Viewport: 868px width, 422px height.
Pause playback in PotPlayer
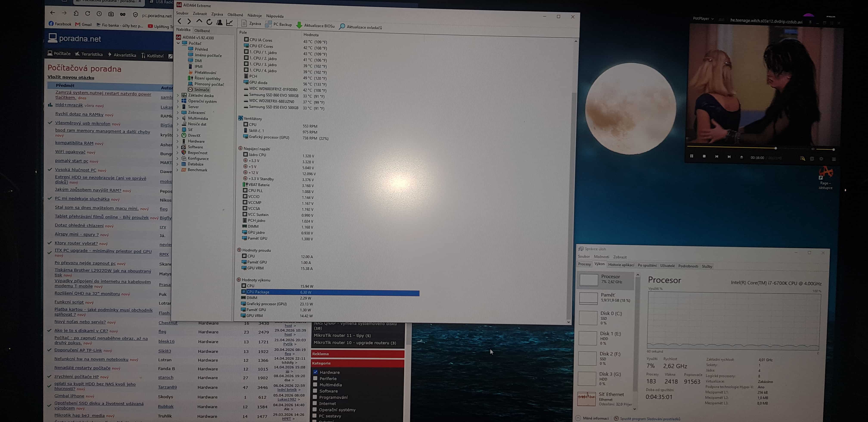click(692, 156)
